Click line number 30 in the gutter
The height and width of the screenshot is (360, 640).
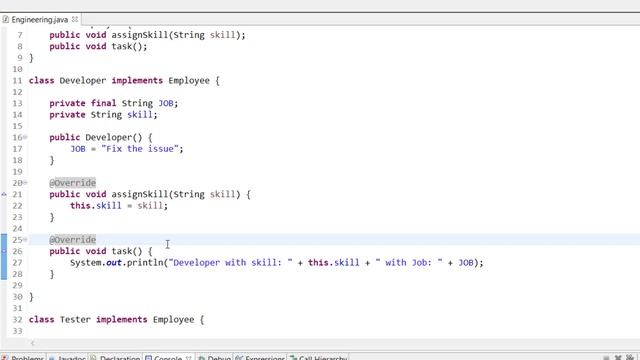pos(17,297)
